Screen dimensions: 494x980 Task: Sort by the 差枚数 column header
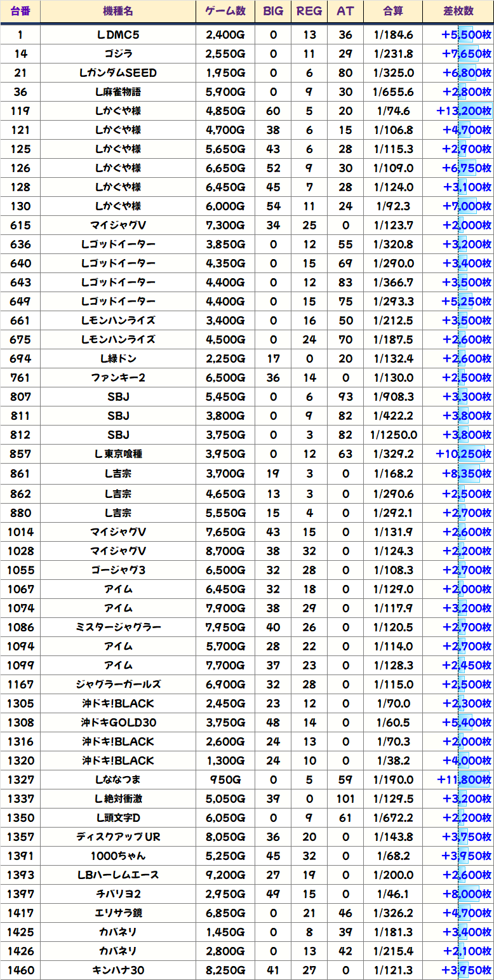point(458,11)
